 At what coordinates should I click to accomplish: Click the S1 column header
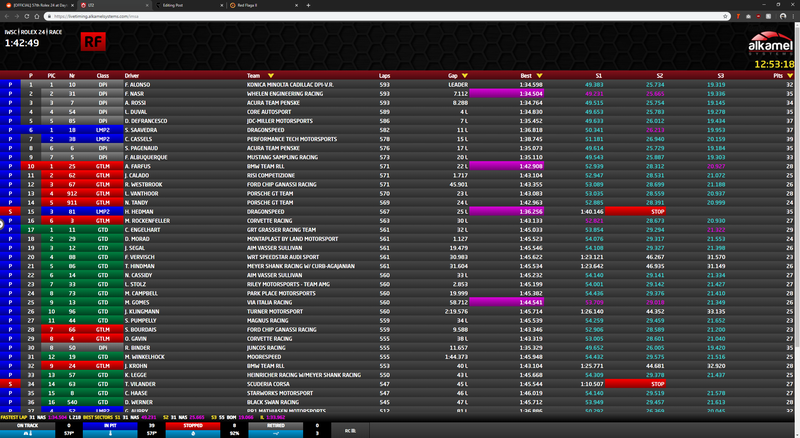599,76
